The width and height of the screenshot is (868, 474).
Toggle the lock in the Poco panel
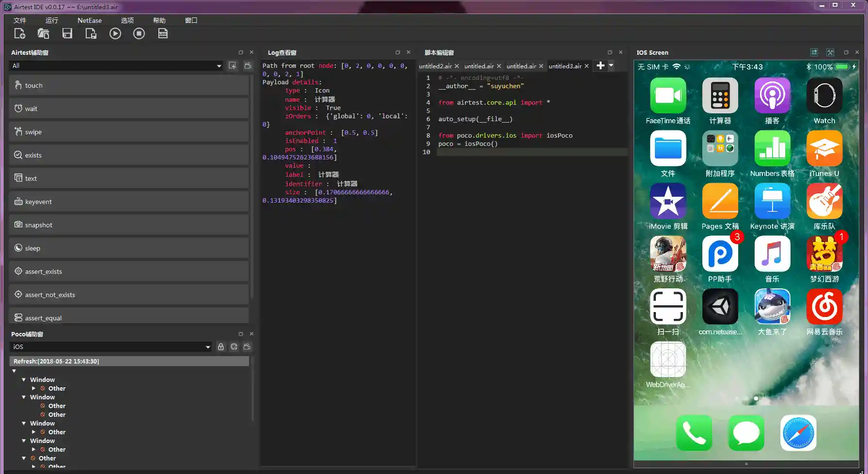tap(221, 347)
